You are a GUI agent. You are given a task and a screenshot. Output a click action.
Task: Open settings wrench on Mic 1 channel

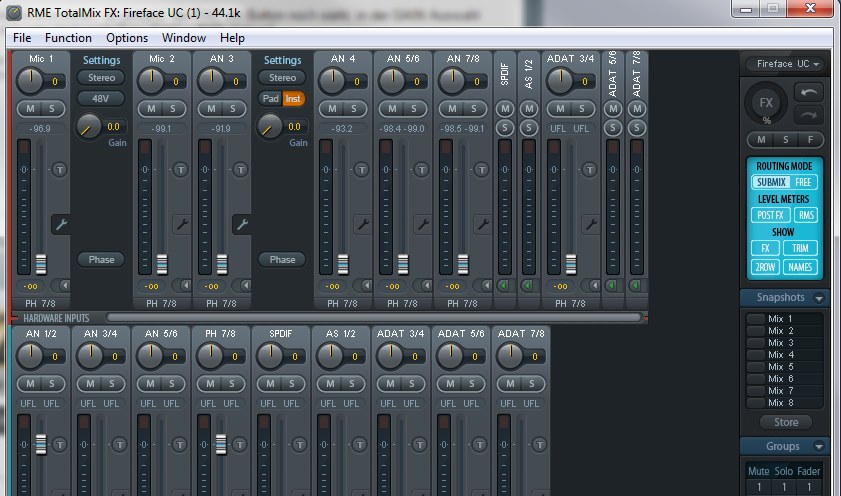61,224
